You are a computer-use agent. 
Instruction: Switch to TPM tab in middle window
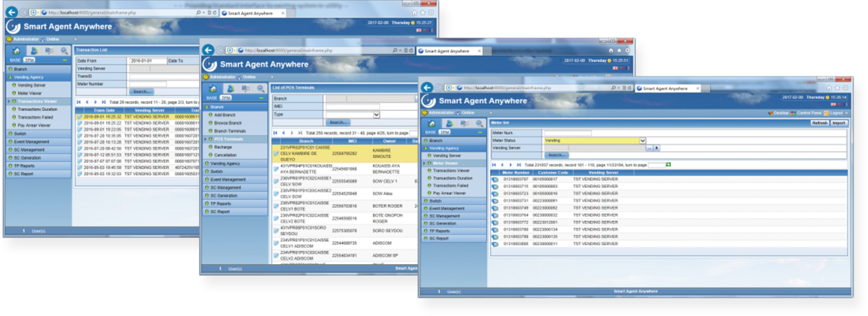pyautogui.click(x=227, y=98)
